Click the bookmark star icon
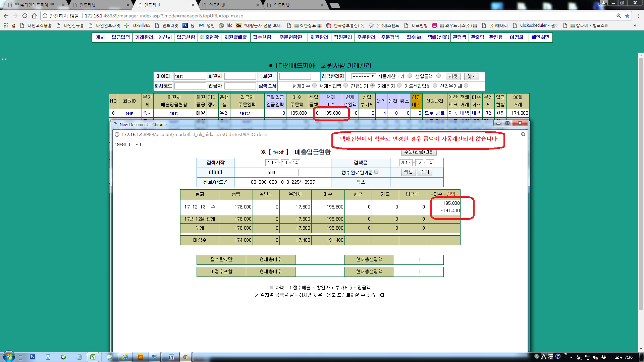Image resolution: width=644 pixels, height=362 pixels. point(627,16)
